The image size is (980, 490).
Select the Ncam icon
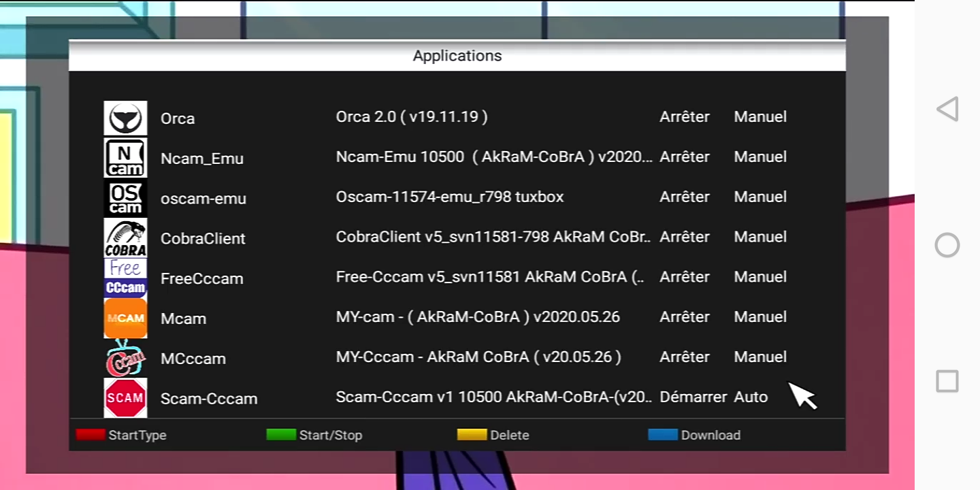pos(125,158)
